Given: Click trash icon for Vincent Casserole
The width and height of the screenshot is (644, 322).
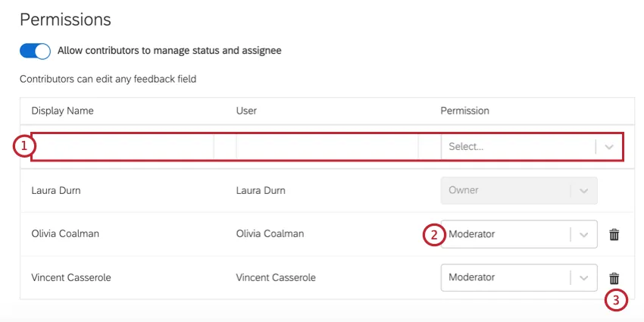Looking at the screenshot, I should click(x=614, y=278).
